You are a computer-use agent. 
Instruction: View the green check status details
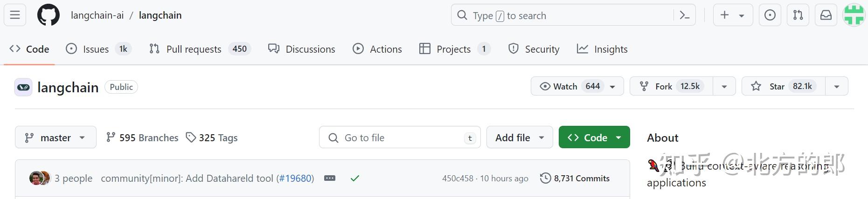tap(355, 178)
